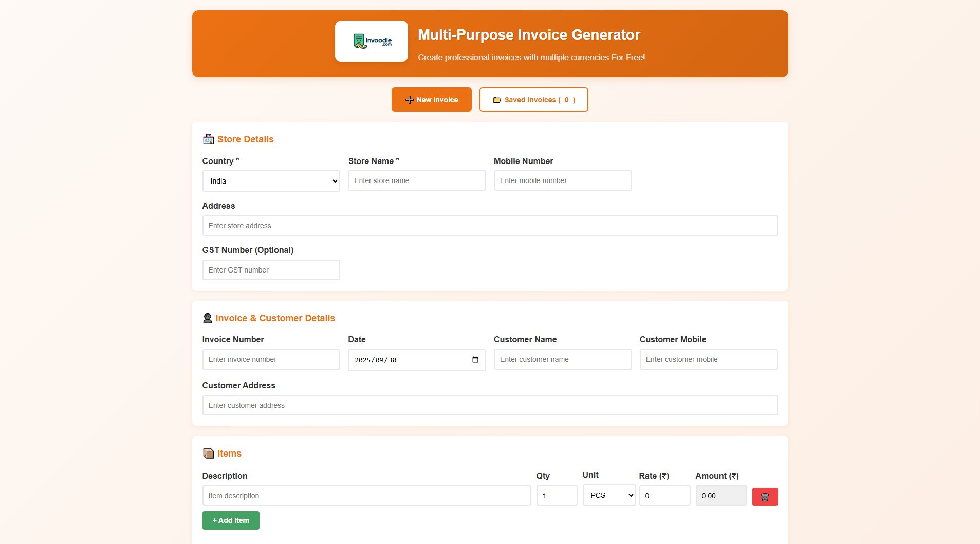
Task: Click the folder icon in Saved Invoices
Action: 497,100
